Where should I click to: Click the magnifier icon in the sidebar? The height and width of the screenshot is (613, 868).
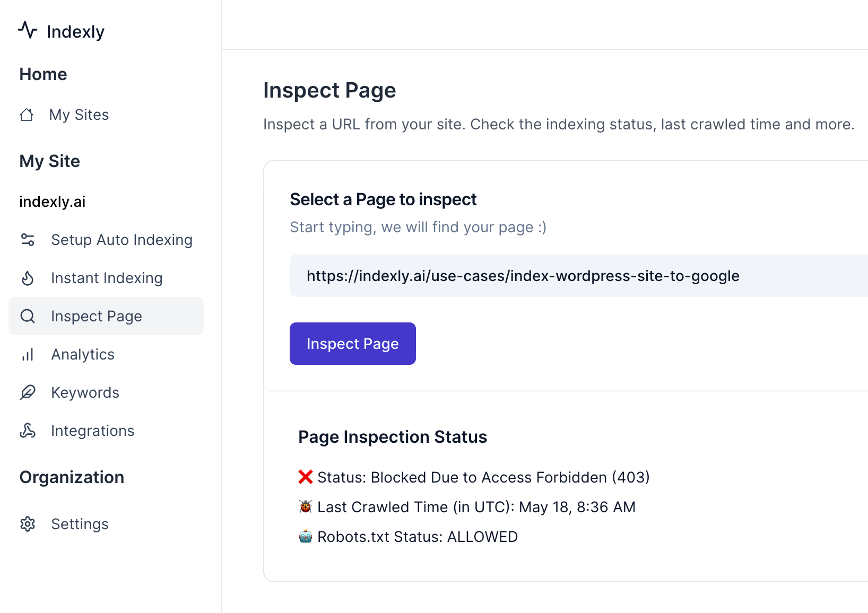28,316
